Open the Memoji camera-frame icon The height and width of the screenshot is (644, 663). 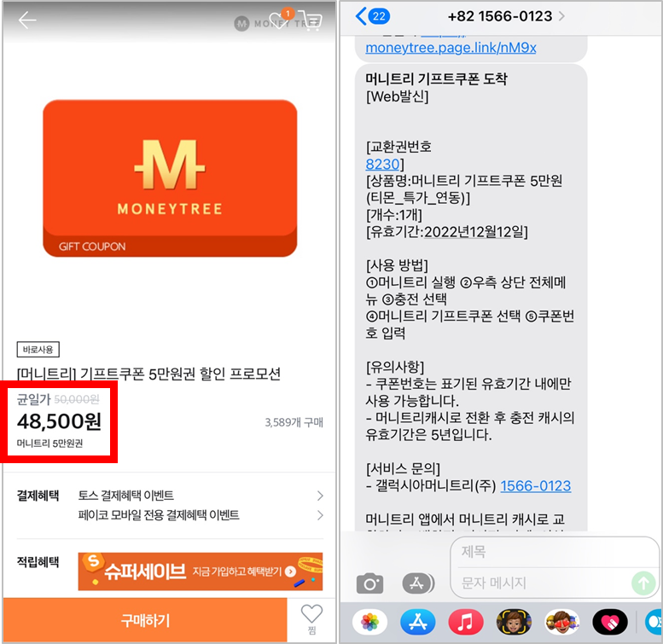514,622
